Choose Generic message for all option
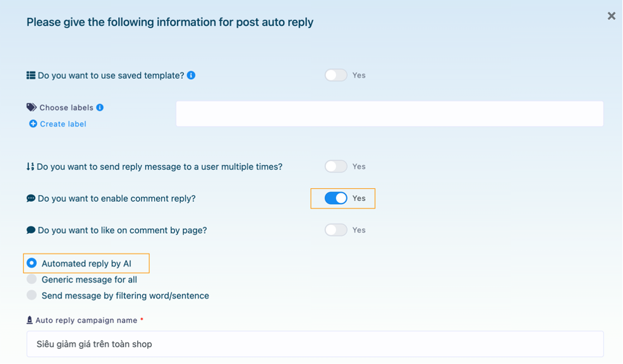623x364 pixels. click(x=32, y=279)
